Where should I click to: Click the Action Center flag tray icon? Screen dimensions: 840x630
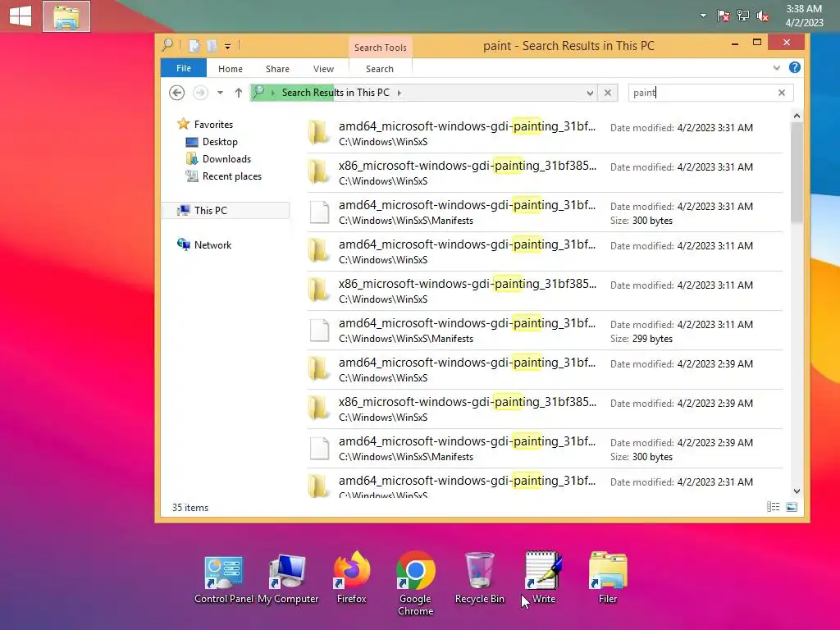coord(724,16)
